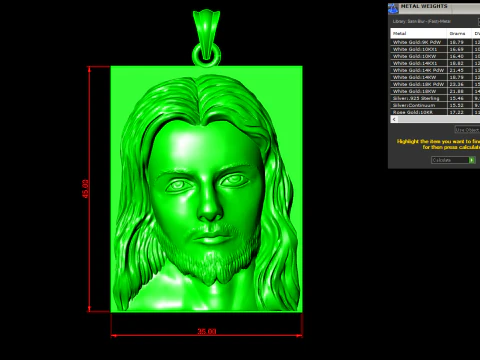Click the Use Object button
This screenshot has width=480, height=360.
[x=467, y=130]
